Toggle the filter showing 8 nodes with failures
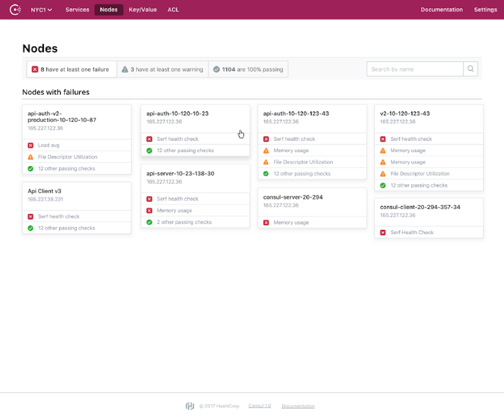The height and width of the screenshot is (420, 504). point(71,69)
